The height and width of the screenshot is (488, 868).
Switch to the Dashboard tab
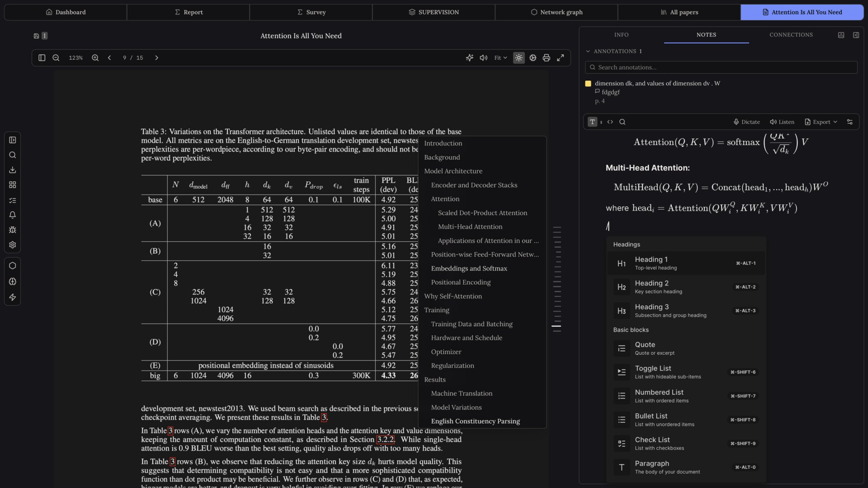pos(66,12)
